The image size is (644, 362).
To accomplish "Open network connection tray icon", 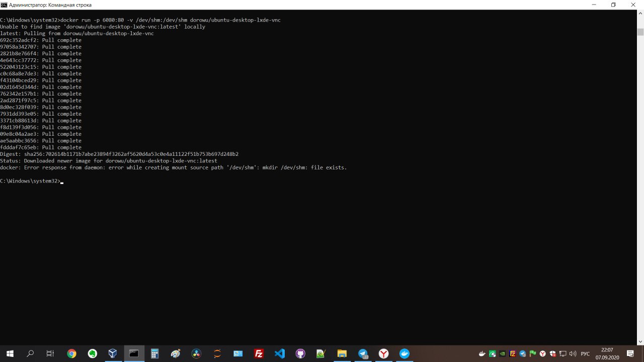I will click(x=563, y=353).
